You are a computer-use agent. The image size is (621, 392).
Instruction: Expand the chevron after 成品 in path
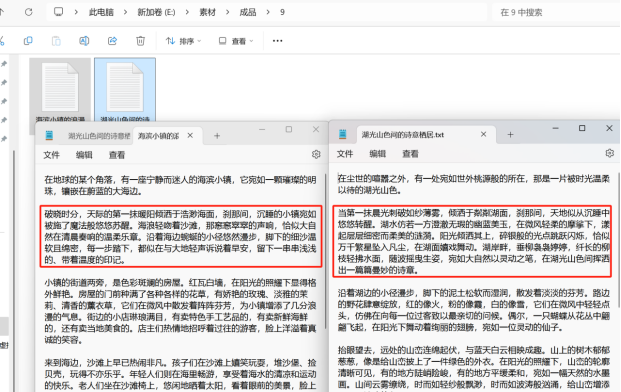[268, 12]
